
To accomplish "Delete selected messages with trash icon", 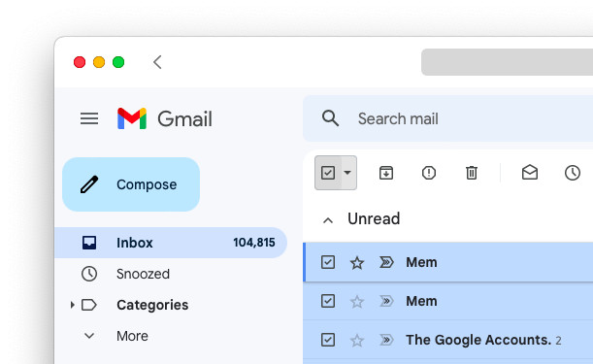I will 472,173.
